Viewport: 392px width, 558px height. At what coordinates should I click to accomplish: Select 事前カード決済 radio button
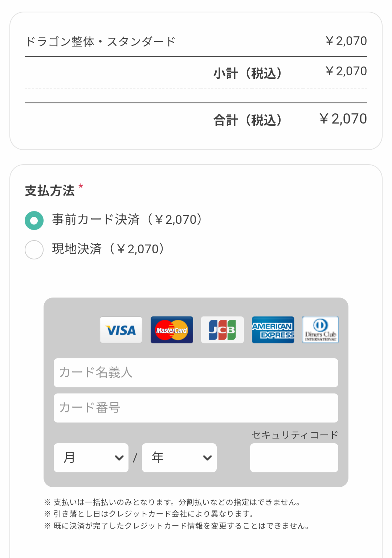(34, 221)
